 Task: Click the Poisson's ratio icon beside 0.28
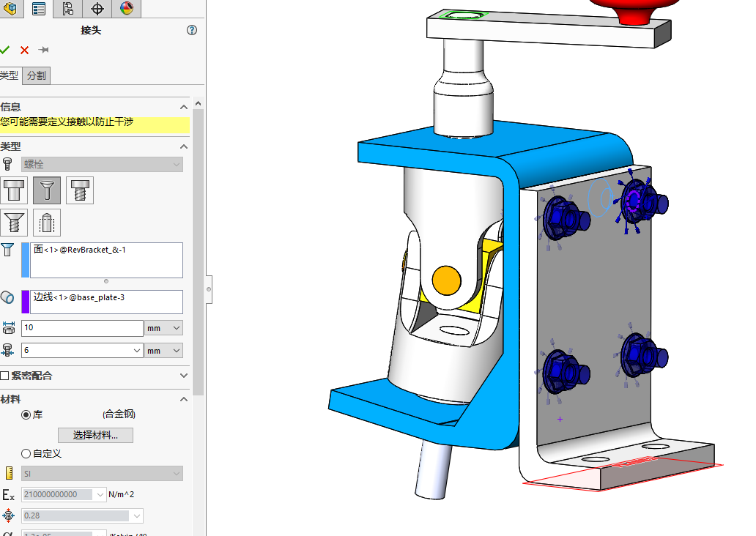point(8,515)
